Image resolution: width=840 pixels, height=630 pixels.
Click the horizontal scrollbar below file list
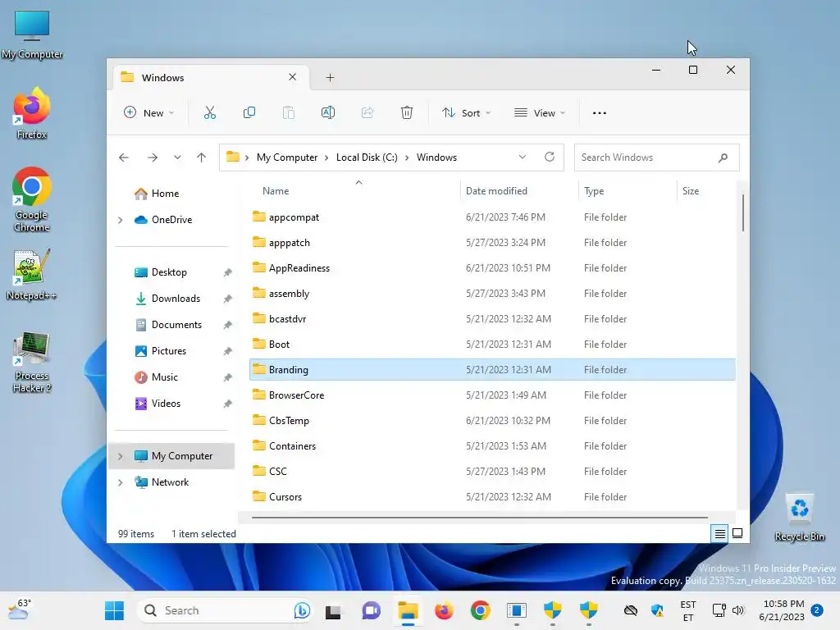[479, 518]
